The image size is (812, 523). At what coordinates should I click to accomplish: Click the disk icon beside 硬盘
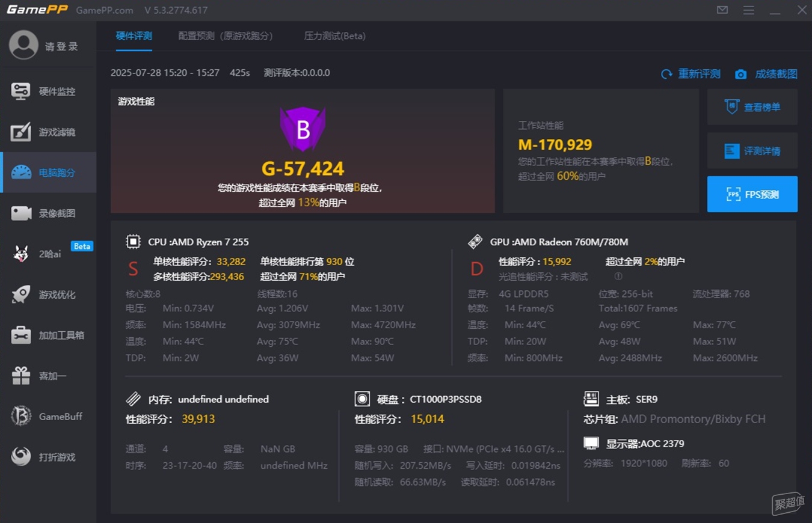pyautogui.click(x=362, y=399)
